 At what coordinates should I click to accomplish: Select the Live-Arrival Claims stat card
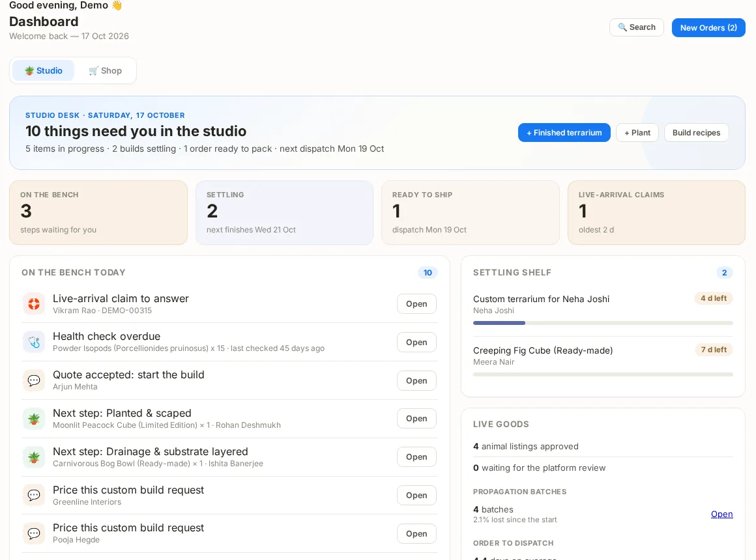(657, 212)
